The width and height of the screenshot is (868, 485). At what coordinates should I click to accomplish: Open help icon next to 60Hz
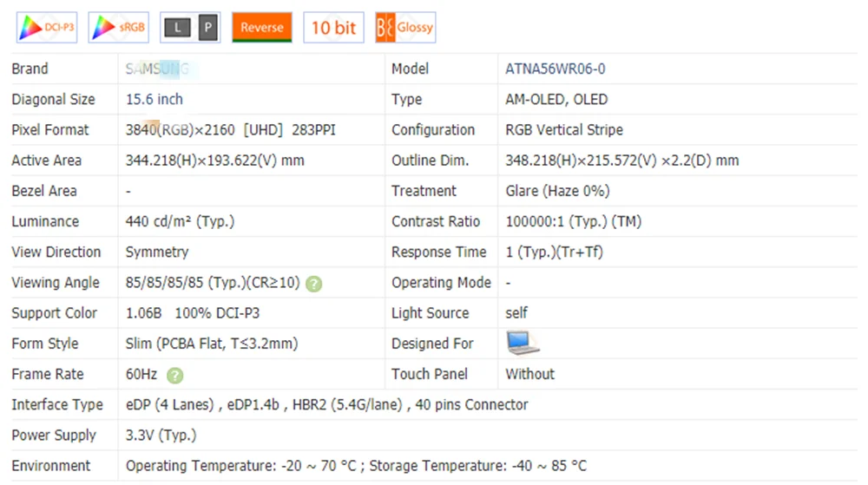click(175, 375)
